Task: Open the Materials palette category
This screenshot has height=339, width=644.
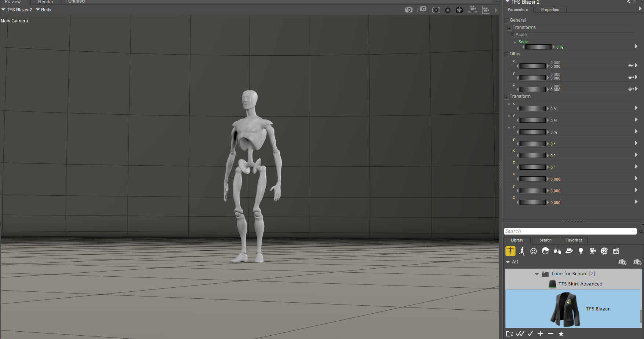Action: 604,251
